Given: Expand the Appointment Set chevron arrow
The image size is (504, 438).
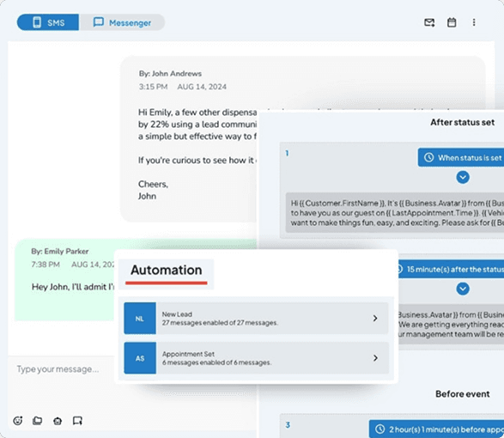Looking at the screenshot, I should (375, 358).
